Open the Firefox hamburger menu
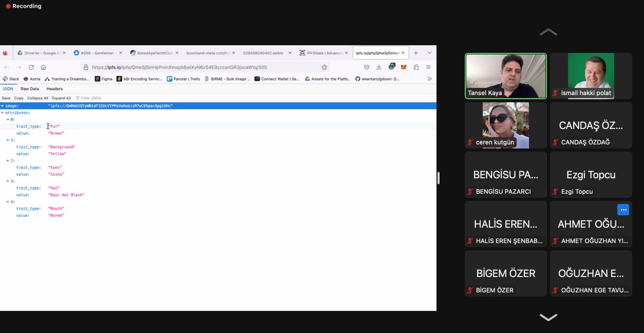 pos(428,67)
